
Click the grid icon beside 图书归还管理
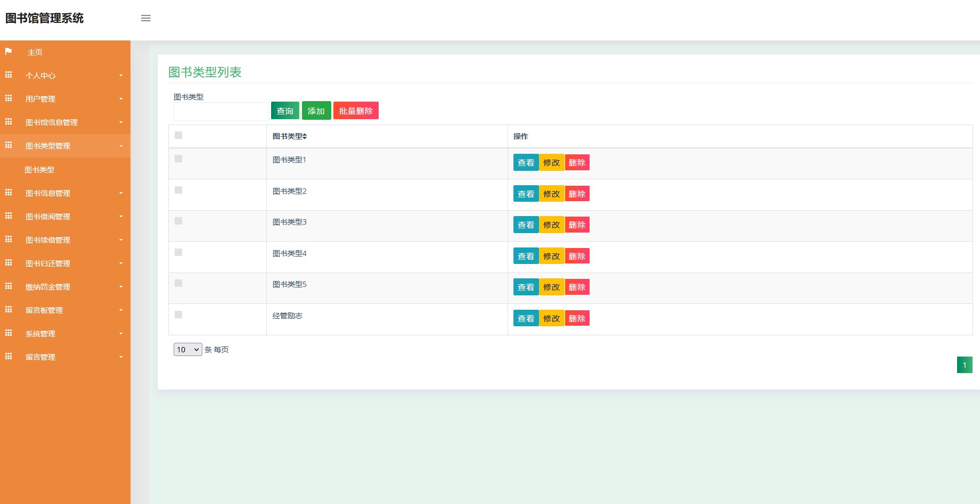(9, 263)
